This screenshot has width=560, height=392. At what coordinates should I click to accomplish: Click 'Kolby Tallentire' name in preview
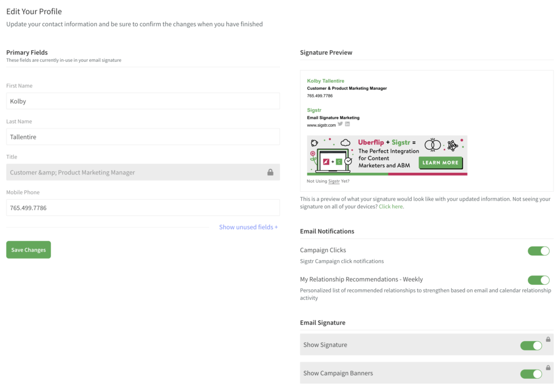click(x=325, y=81)
